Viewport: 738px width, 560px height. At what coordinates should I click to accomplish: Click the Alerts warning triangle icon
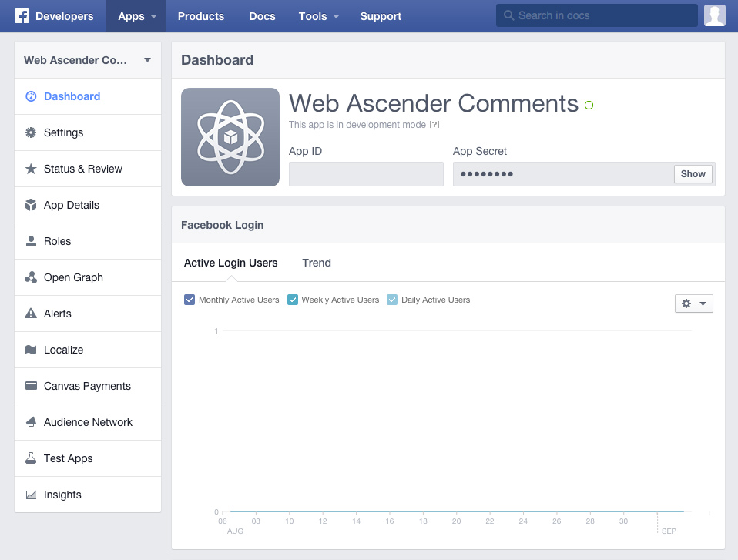click(x=31, y=314)
